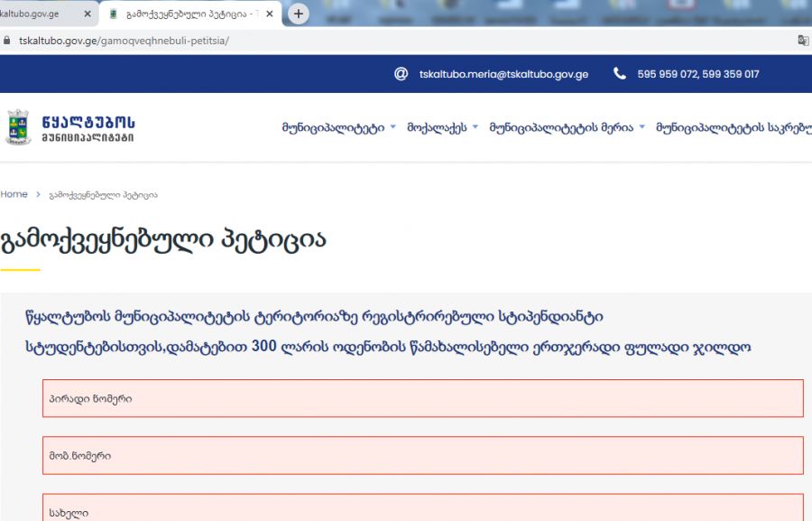Click the tskaltubo.meria@tskaltubo.gov.ge email link
This screenshot has width=812, height=521.
503,74
